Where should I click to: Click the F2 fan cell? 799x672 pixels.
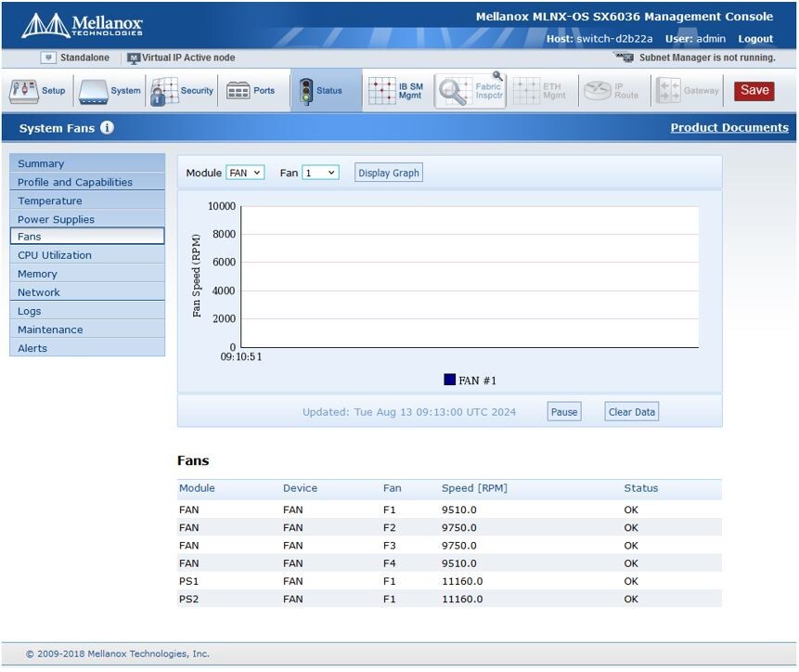coord(390,528)
